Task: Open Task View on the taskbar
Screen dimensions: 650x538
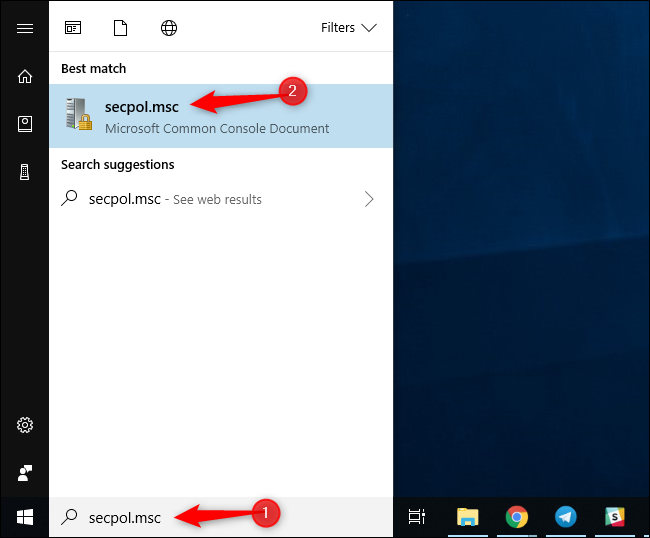Action: coord(417,517)
